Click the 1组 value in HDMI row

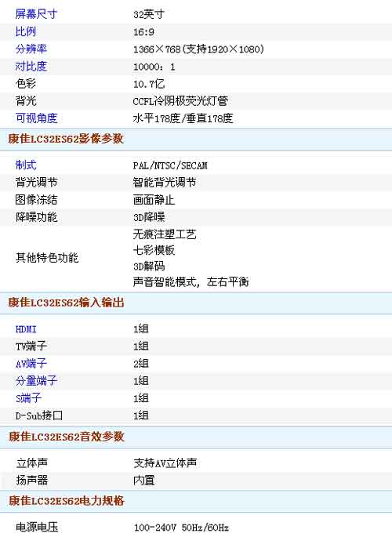tap(141, 328)
